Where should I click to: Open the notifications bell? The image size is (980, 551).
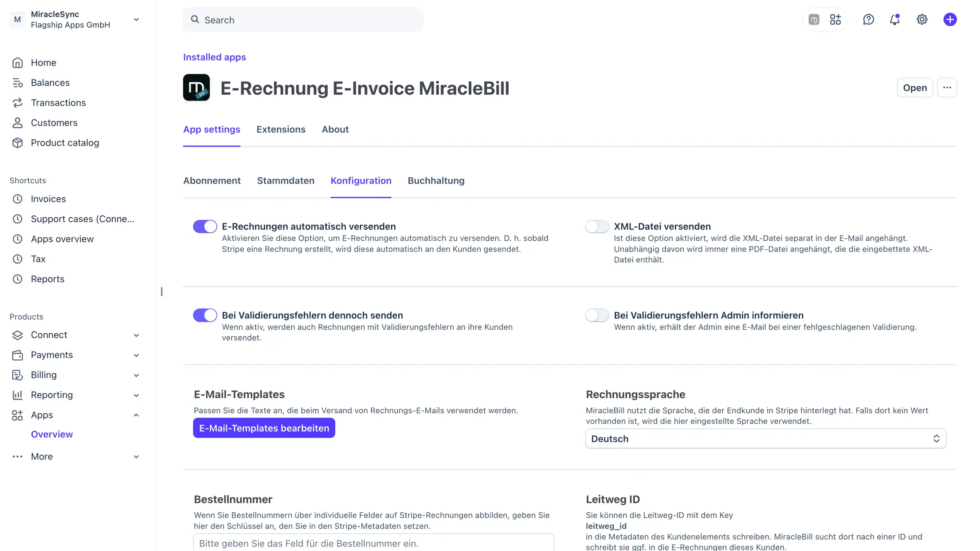tap(895, 20)
